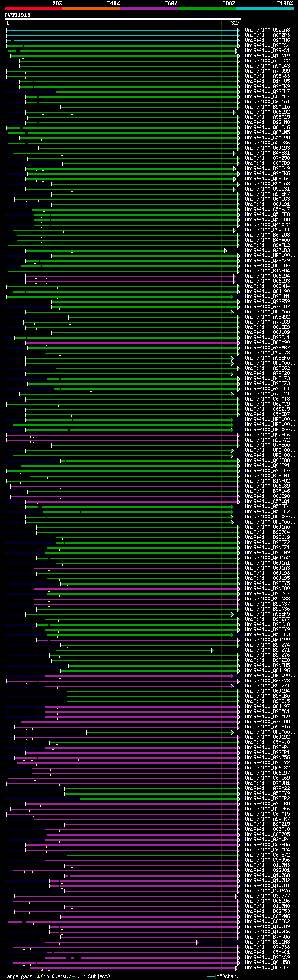Select hit UniRef100_A7PT22
Screen dimensions: 298x980
point(267,61)
